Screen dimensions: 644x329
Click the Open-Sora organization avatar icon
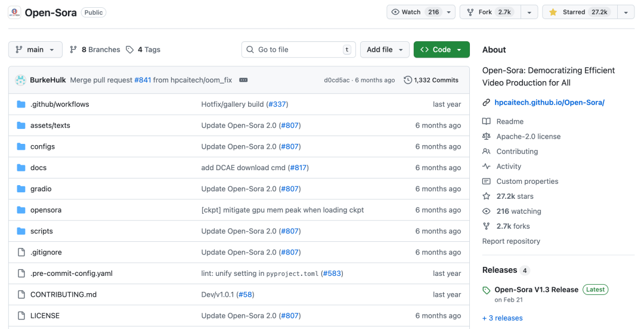tap(14, 13)
